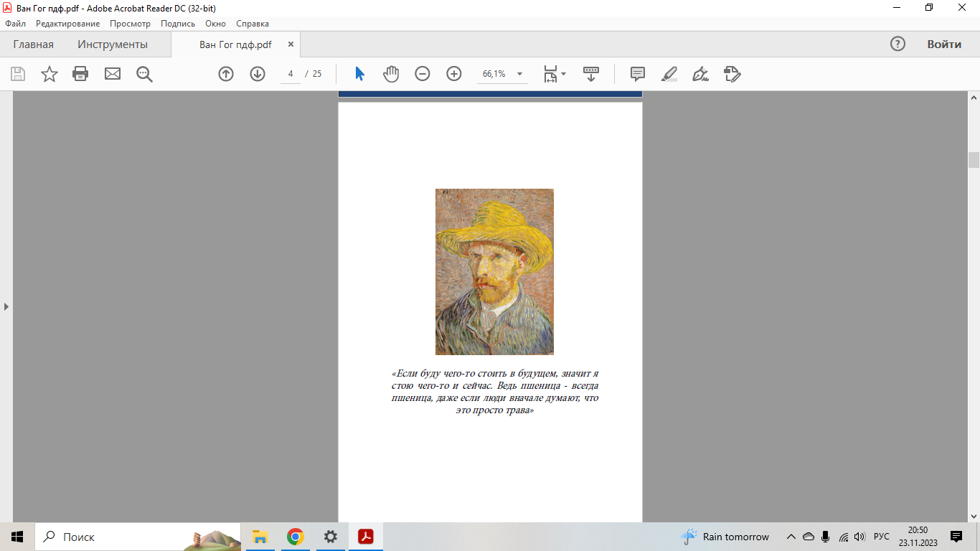
Task: Go to previous page arrow
Action: click(226, 74)
